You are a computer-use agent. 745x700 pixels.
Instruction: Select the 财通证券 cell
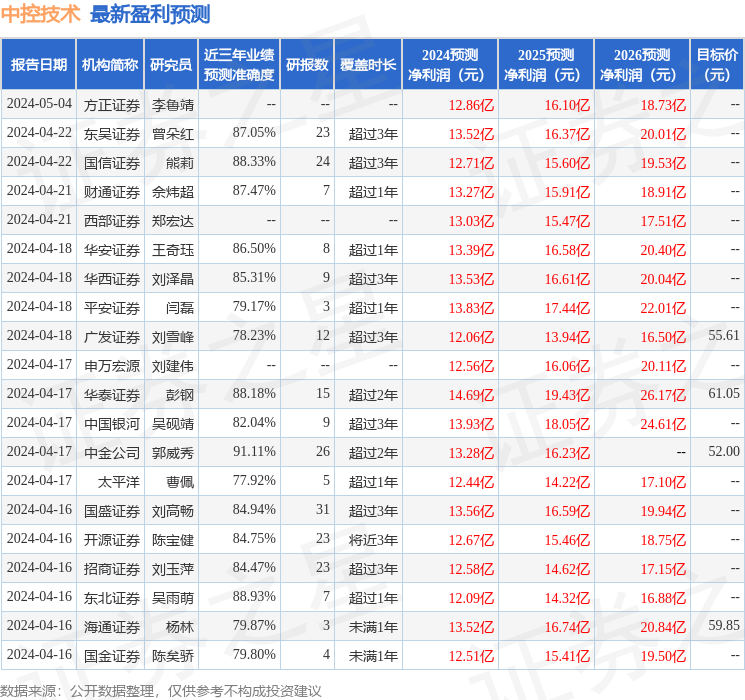pos(112,192)
